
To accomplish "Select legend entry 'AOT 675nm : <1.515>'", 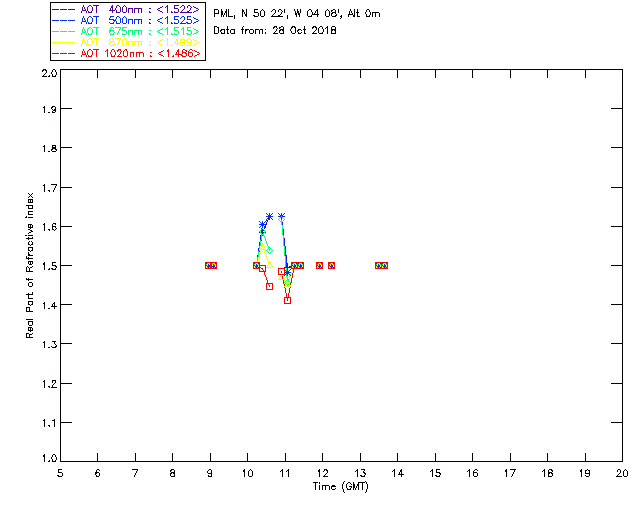I will (140, 31).
